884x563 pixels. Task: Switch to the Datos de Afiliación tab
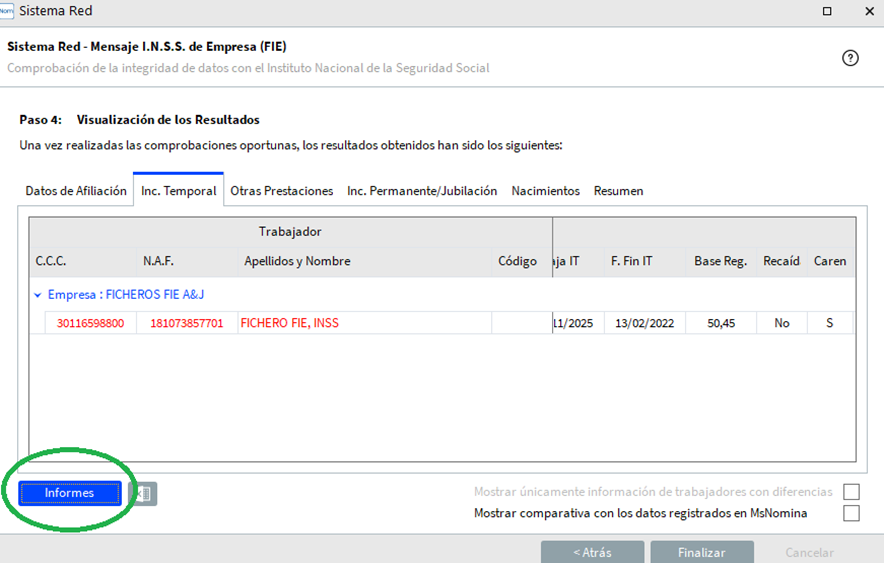[76, 190]
